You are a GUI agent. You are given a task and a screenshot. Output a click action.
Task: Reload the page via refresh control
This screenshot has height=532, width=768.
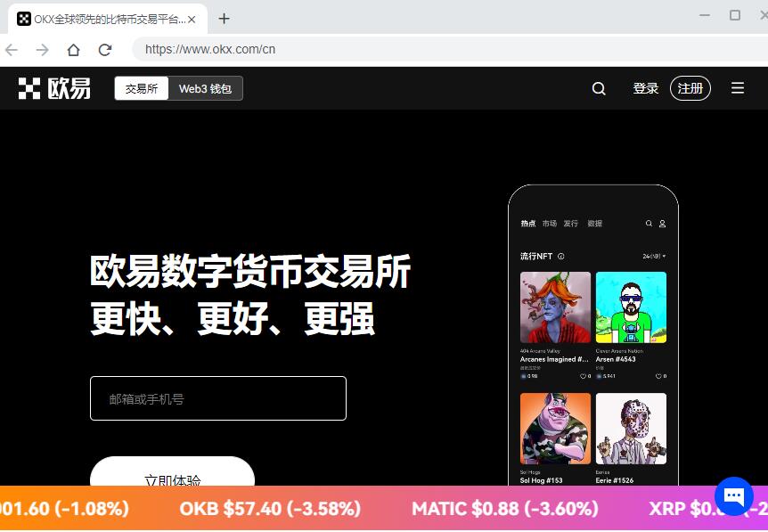pos(105,50)
